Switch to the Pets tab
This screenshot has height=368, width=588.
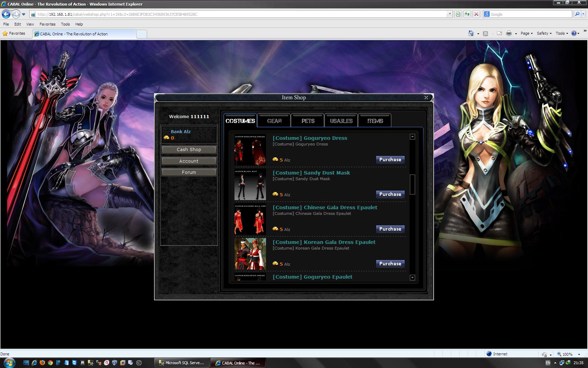pos(308,121)
